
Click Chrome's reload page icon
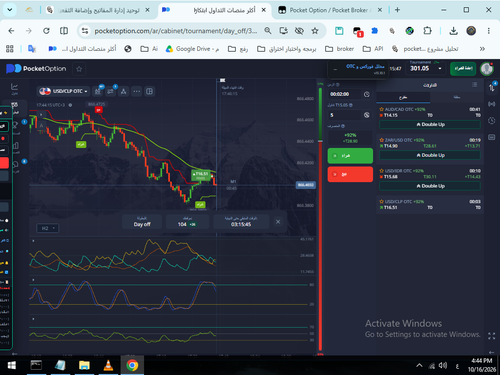point(46,31)
